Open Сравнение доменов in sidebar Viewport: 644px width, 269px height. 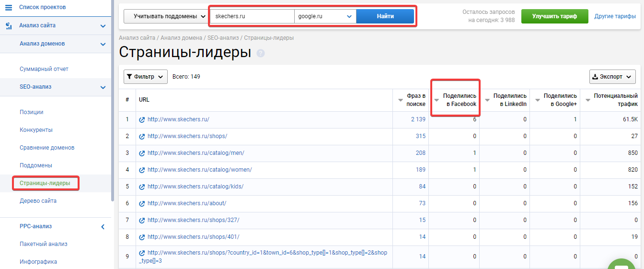click(47, 148)
